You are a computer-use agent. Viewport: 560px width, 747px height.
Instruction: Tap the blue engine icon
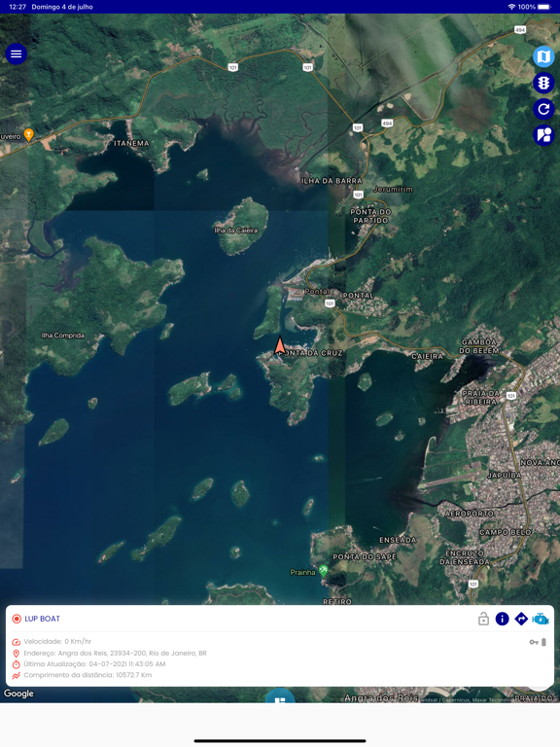coord(541,619)
